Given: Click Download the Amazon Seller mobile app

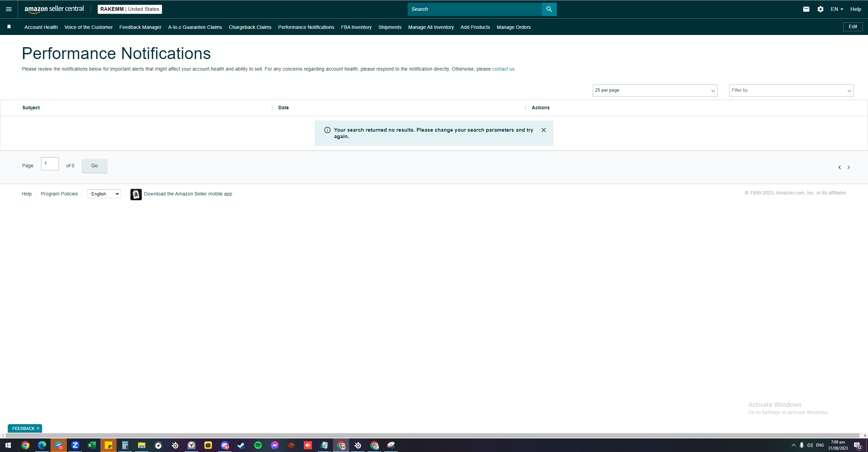Looking at the screenshot, I should coord(188,194).
